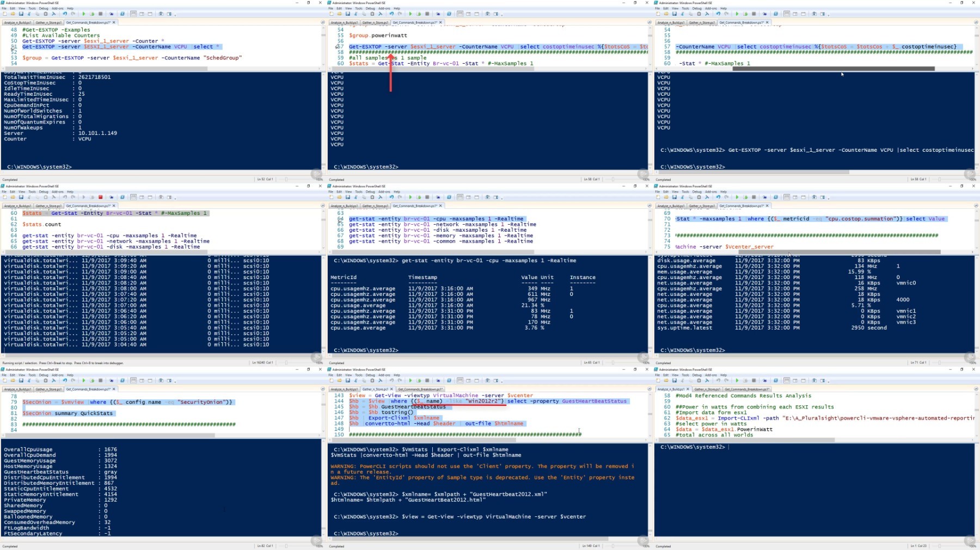Click Run Script in the cpu.usagemhz.average window
Screen dimensions: 980x550
tap(410, 197)
